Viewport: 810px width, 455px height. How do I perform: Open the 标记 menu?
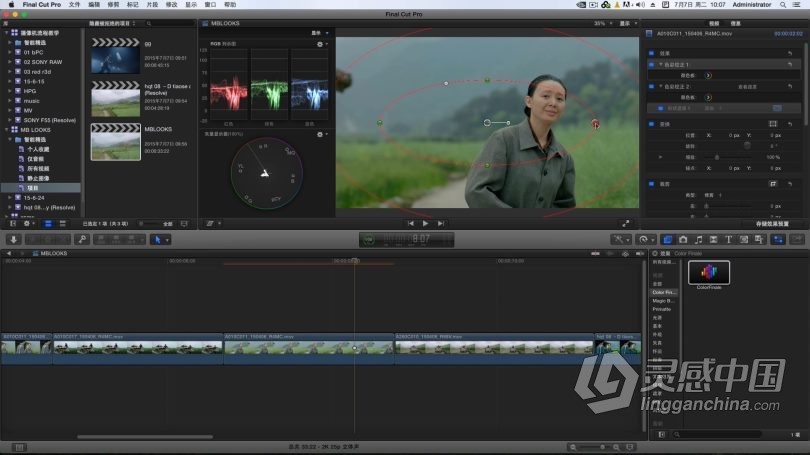tap(133, 5)
